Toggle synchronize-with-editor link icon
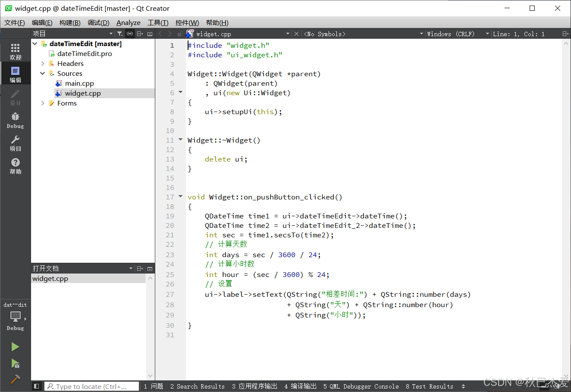Viewport: 571px width, 392px height. pos(130,33)
